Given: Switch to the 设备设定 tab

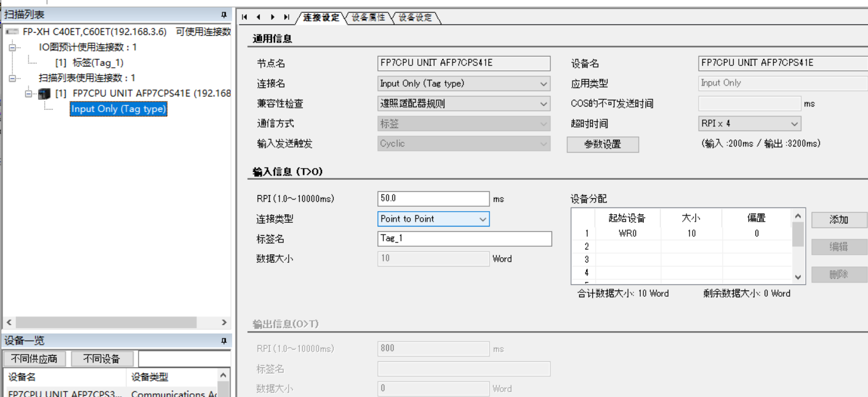Looking at the screenshot, I should point(416,18).
